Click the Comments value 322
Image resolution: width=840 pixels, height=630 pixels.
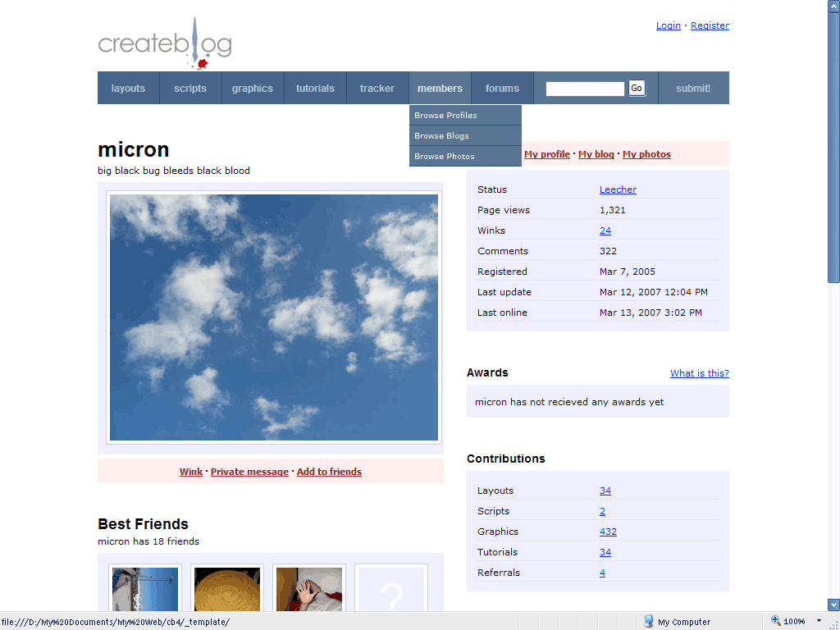608,251
